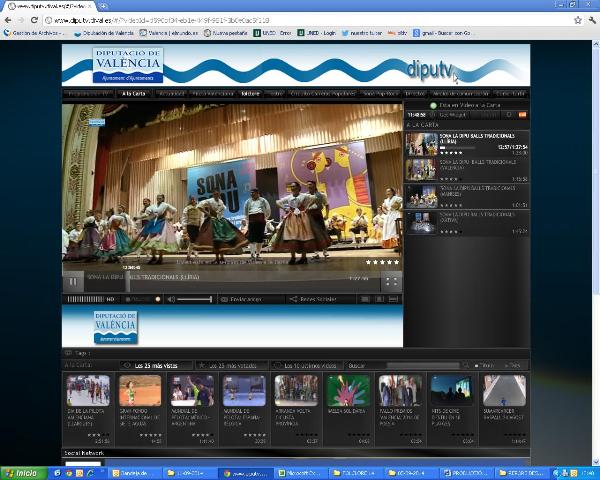Click the Diputació de València logo below player
The width and height of the screenshot is (600, 480).
coord(116,327)
